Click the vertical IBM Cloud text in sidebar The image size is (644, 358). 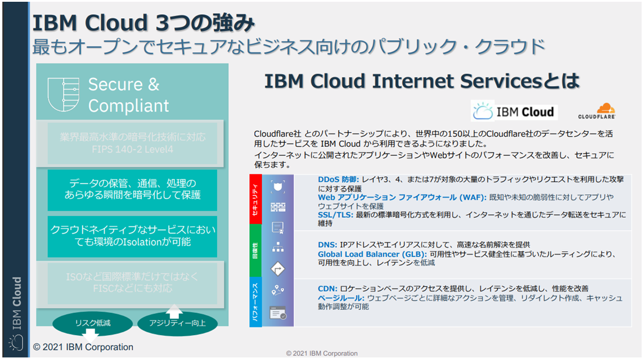[16, 303]
